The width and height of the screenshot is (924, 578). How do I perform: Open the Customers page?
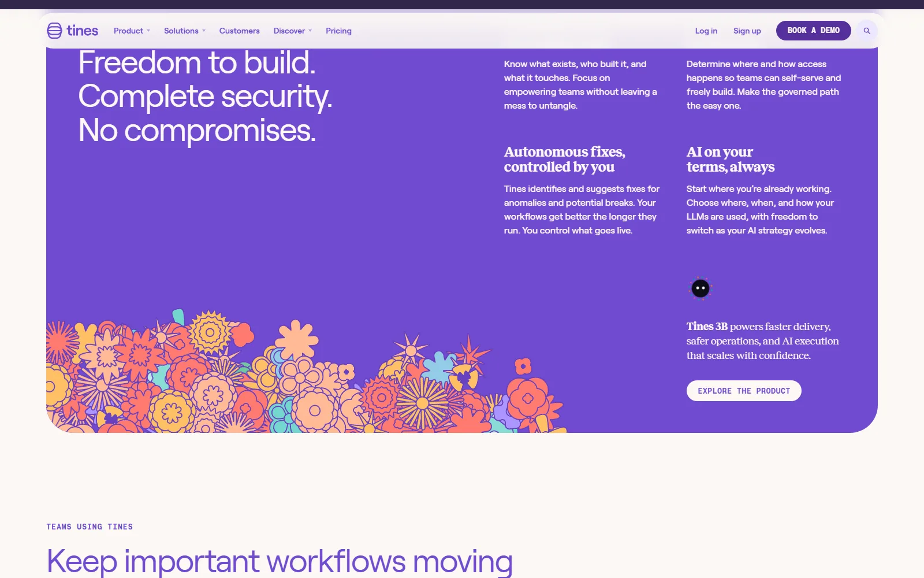point(239,31)
